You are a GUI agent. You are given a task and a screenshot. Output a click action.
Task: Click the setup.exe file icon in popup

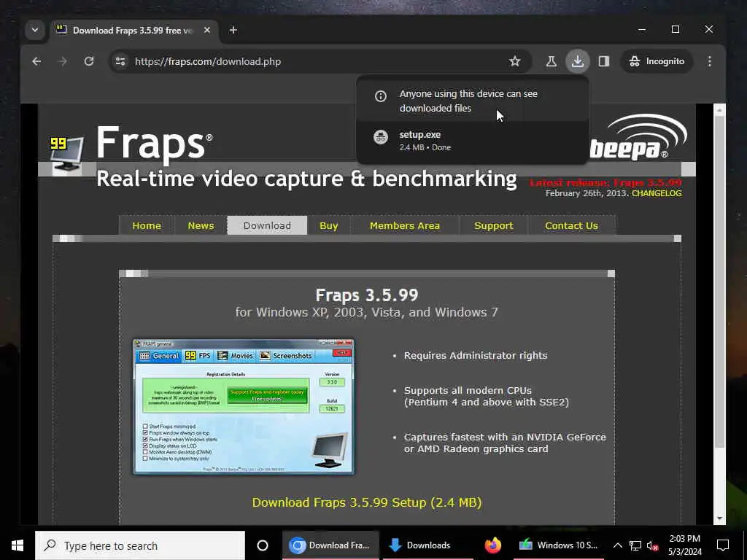[381, 137]
